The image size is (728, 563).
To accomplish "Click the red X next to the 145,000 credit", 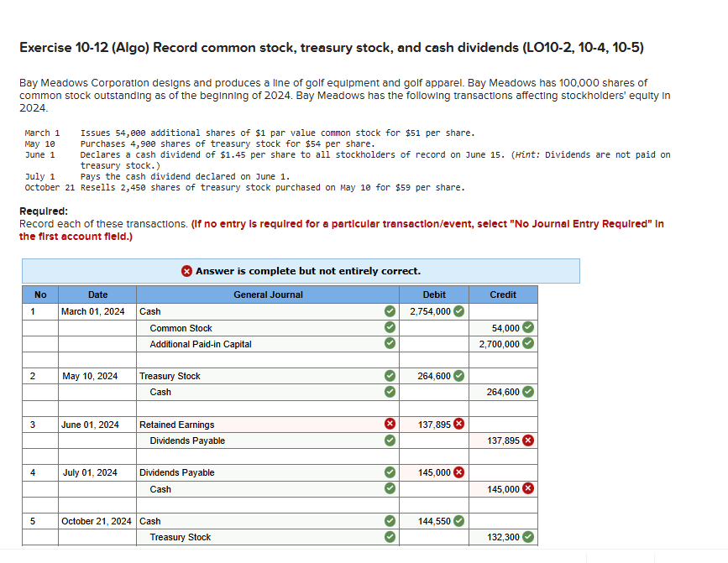I will click(x=527, y=488).
